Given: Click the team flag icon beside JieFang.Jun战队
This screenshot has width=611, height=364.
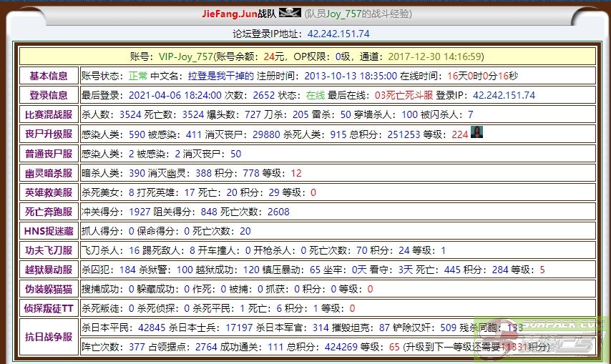Looking at the screenshot, I should click(x=288, y=14).
